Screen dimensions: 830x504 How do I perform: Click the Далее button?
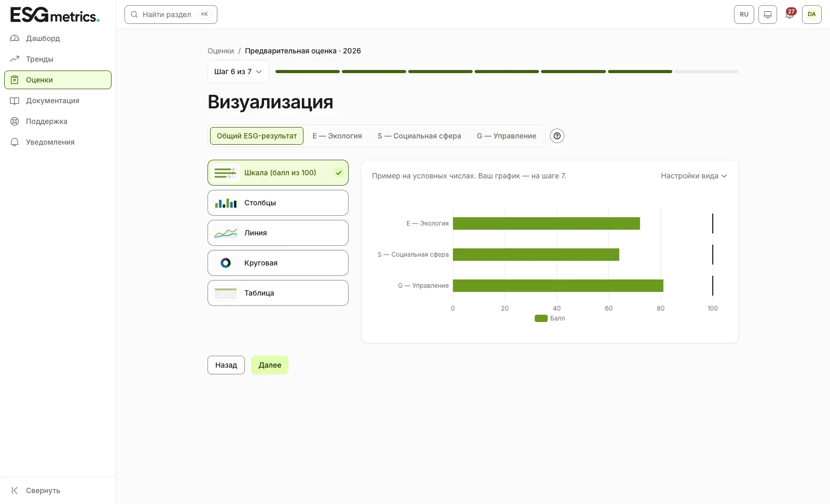tap(270, 365)
